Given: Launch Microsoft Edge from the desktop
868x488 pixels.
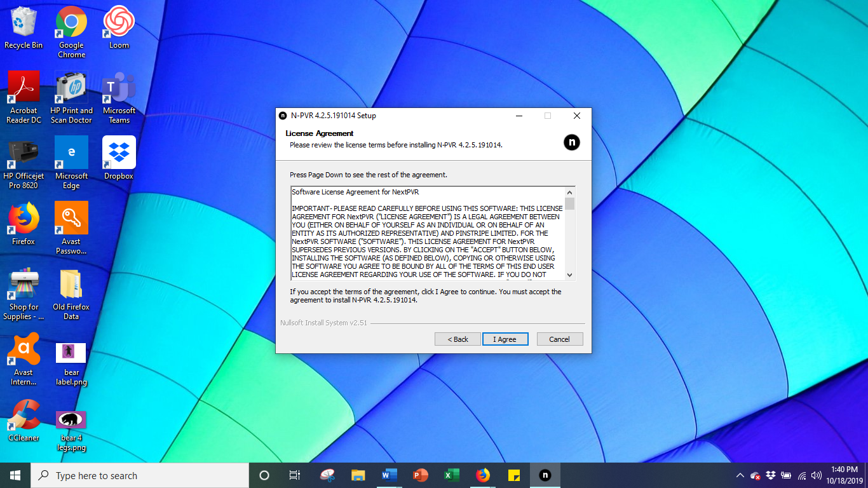Looking at the screenshot, I should coord(71,163).
